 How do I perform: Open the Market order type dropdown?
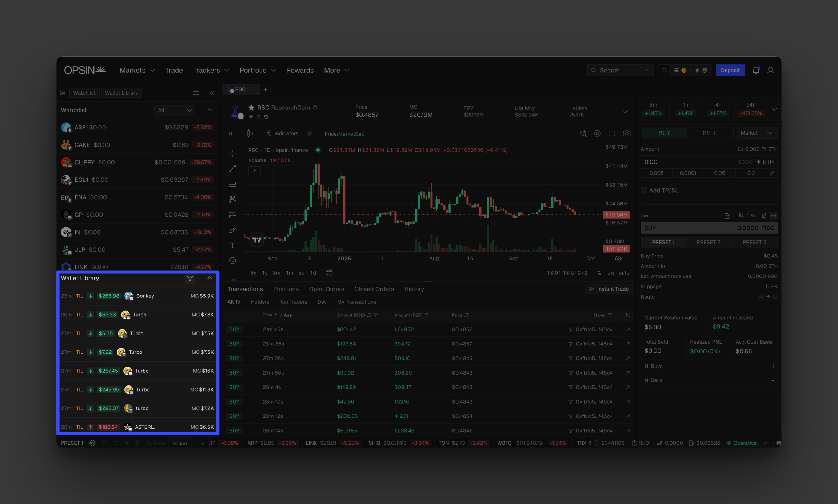757,133
